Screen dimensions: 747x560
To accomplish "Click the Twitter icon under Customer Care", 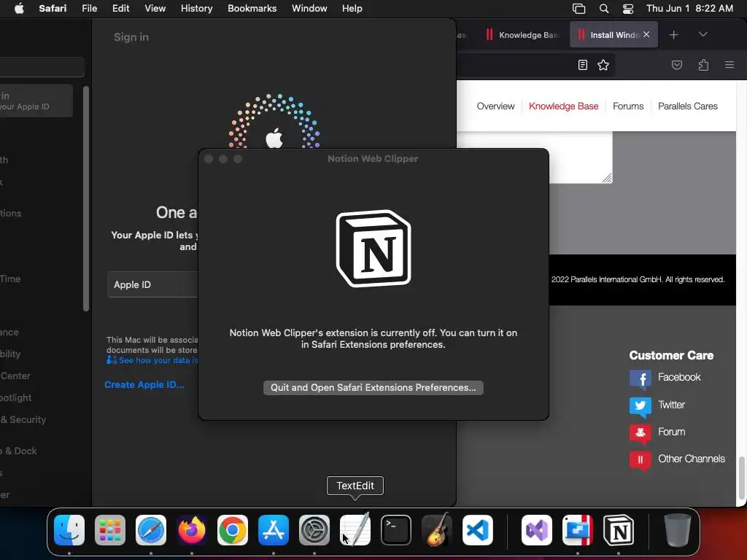I will 640,406.
